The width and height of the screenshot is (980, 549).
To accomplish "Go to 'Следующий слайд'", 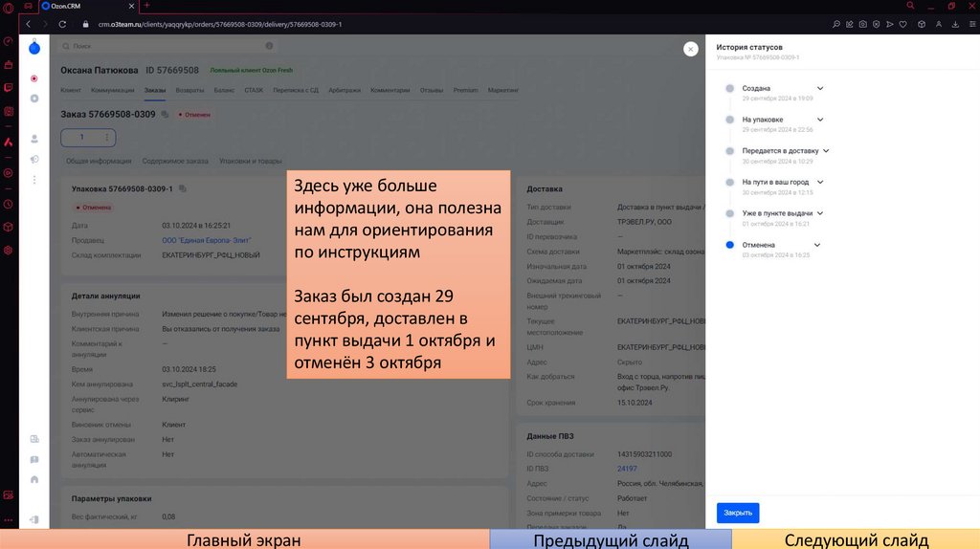I will pyautogui.click(x=856, y=539).
